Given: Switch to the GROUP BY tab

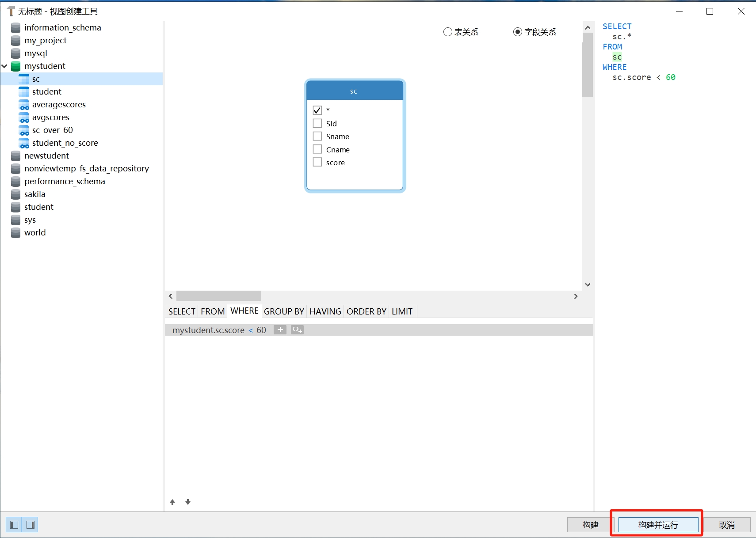Looking at the screenshot, I should coord(284,311).
